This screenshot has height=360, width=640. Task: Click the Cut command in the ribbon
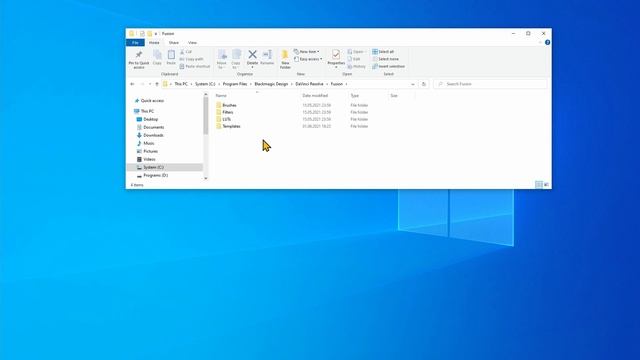tap(186, 52)
